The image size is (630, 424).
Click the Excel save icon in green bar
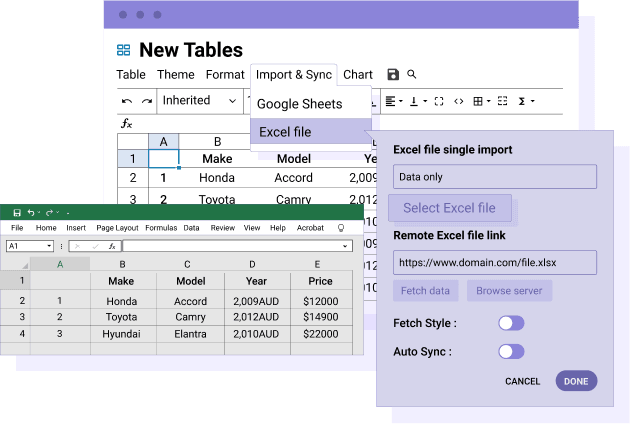coord(17,212)
